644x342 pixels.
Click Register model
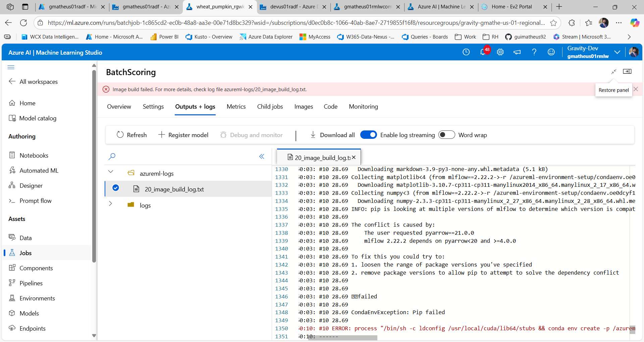pos(183,135)
